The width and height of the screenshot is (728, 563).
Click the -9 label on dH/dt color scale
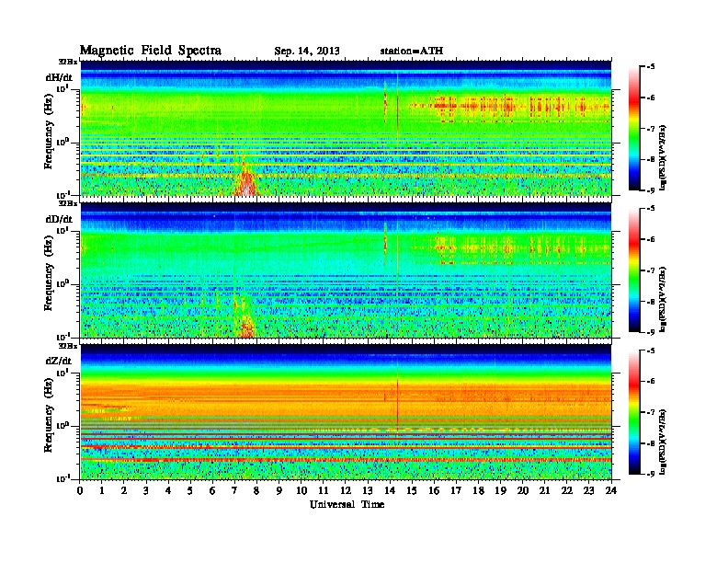(x=650, y=190)
